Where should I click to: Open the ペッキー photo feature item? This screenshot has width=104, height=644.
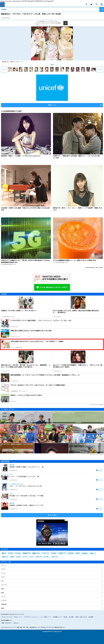point(52,477)
